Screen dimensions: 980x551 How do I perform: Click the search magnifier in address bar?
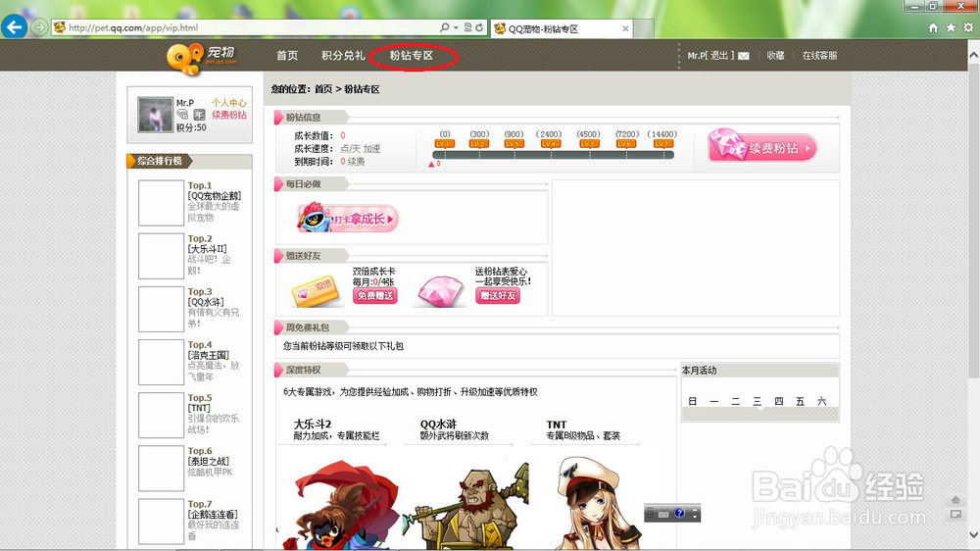click(444, 27)
